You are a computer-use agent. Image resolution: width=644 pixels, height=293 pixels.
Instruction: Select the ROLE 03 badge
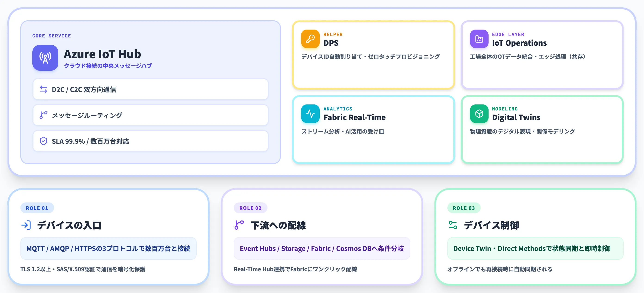464,208
